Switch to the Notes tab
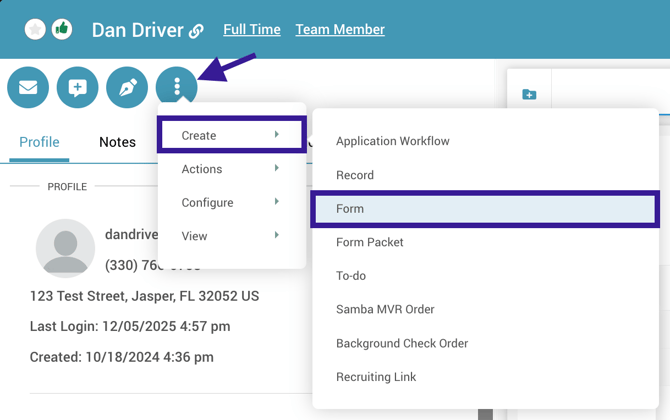This screenshot has width=670, height=420. [117, 142]
